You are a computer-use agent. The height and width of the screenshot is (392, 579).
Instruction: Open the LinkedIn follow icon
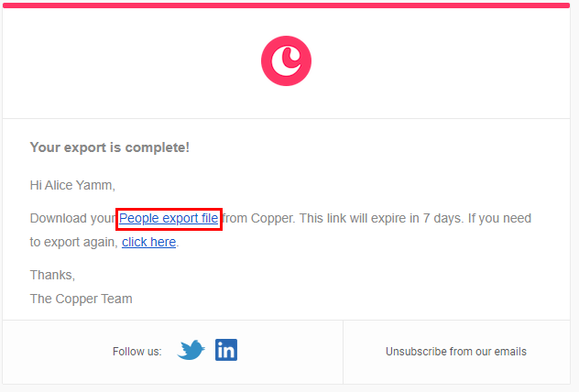coord(226,350)
